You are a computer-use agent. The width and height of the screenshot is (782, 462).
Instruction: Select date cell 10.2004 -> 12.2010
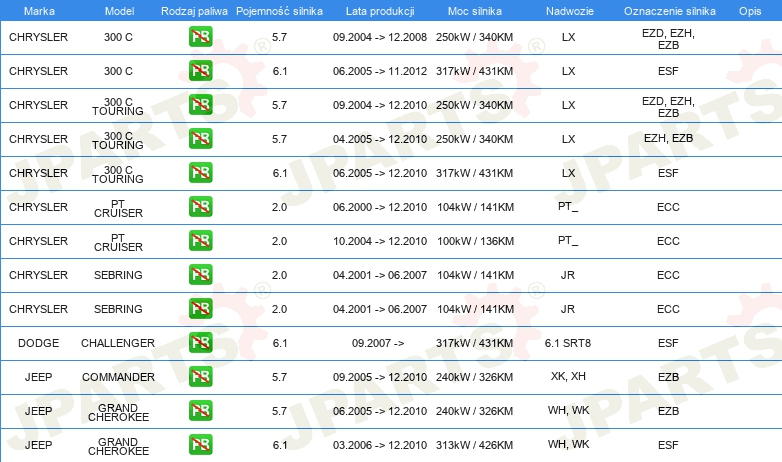click(x=380, y=241)
